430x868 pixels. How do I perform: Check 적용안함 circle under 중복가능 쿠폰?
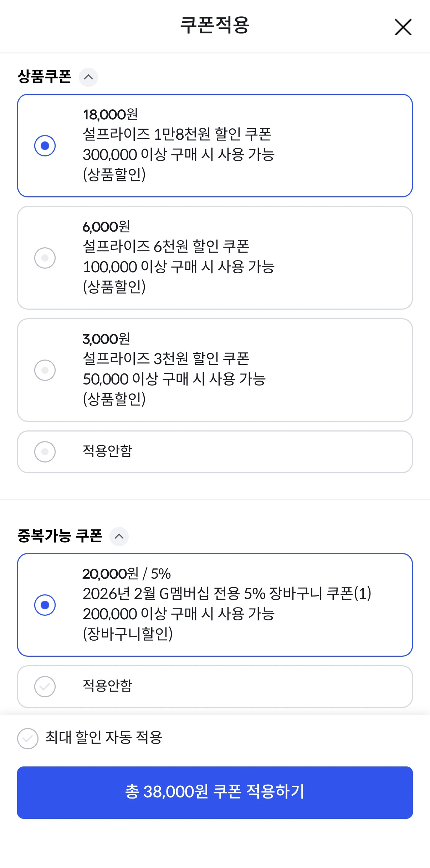click(45, 686)
